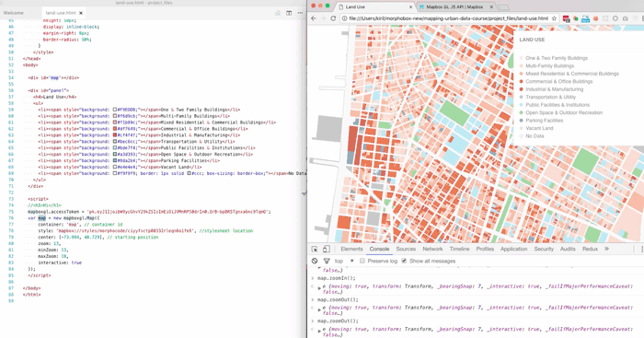This screenshot has height=338, width=644.
Task: Click legend dot for Open Space & Outdoor Recreation
Action: (x=522, y=112)
